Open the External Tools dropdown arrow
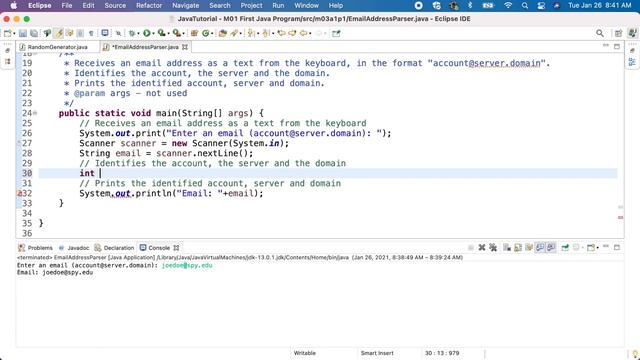 pyautogui.click(x=183, y=33)
